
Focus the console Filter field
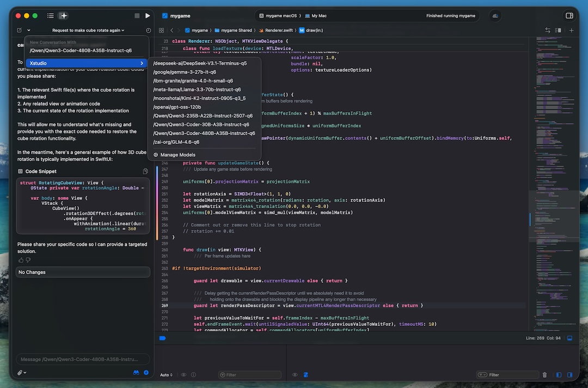click(507, 374)
